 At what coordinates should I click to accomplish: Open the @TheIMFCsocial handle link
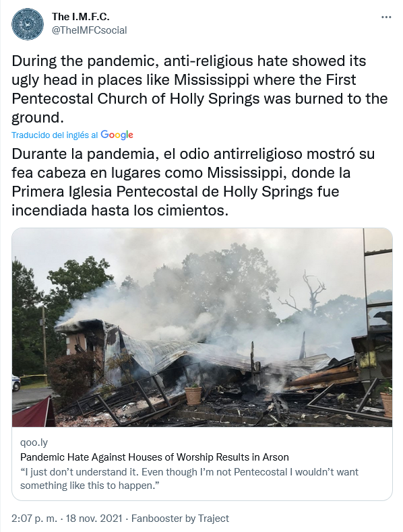point(89,30)
